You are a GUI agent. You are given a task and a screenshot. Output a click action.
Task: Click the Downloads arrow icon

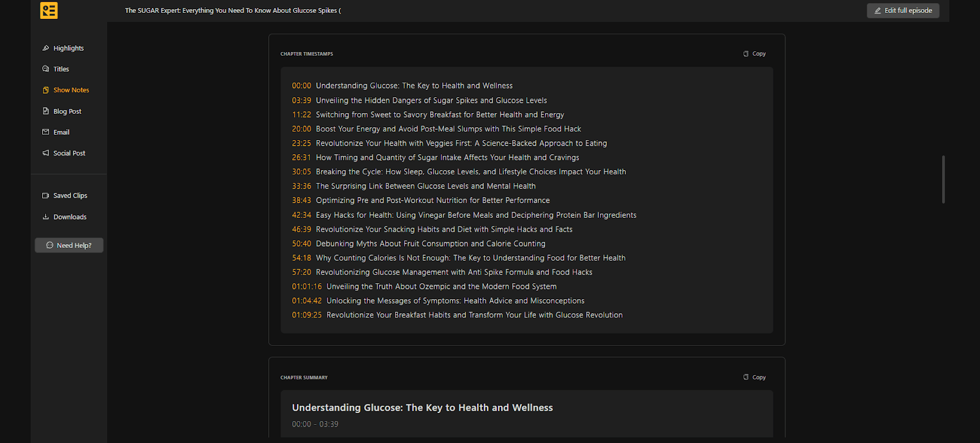pyautogui.click(x=45, y=216)
